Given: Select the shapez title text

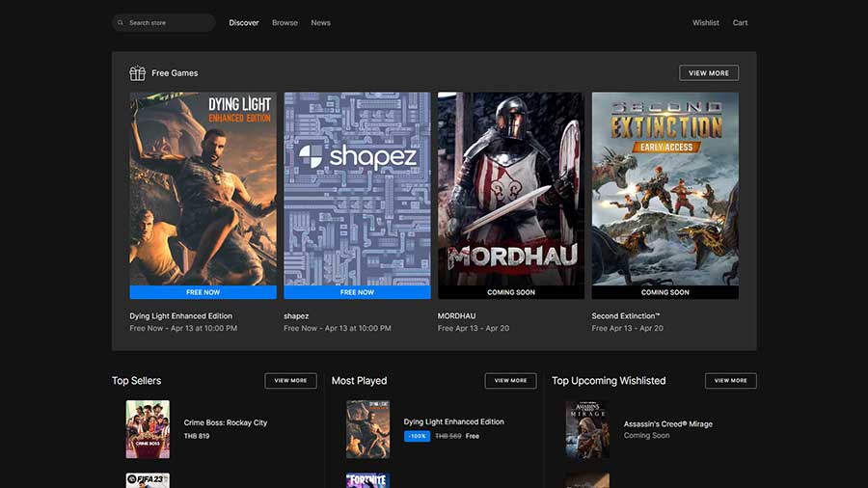Looking at the screenshot, I should pyautogui.click(x=296, y=316).
